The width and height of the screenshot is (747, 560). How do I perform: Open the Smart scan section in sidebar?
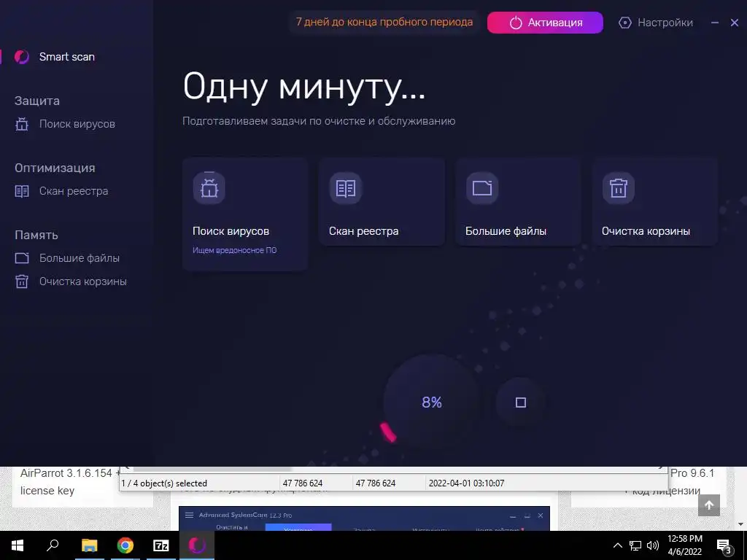point(66,57)
